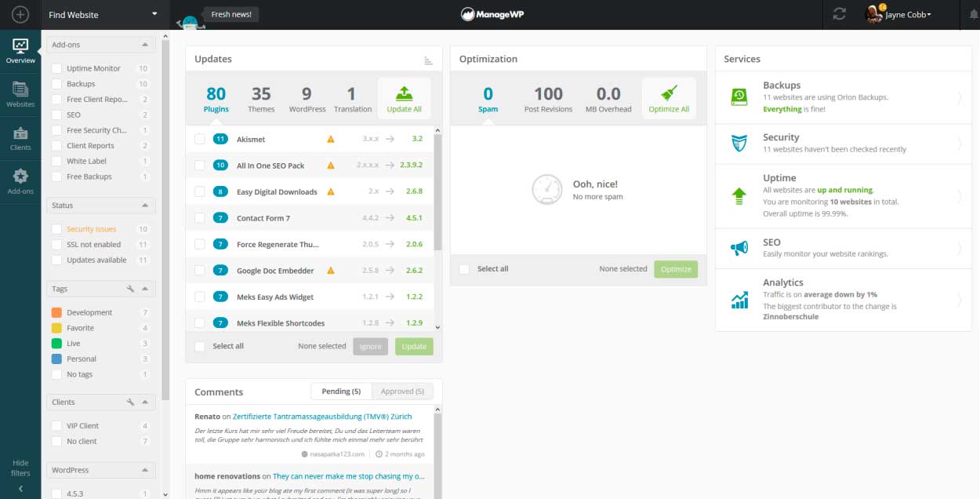
Task: Switch to the Approved (5) comments tab
Action: tap(402, 392)
